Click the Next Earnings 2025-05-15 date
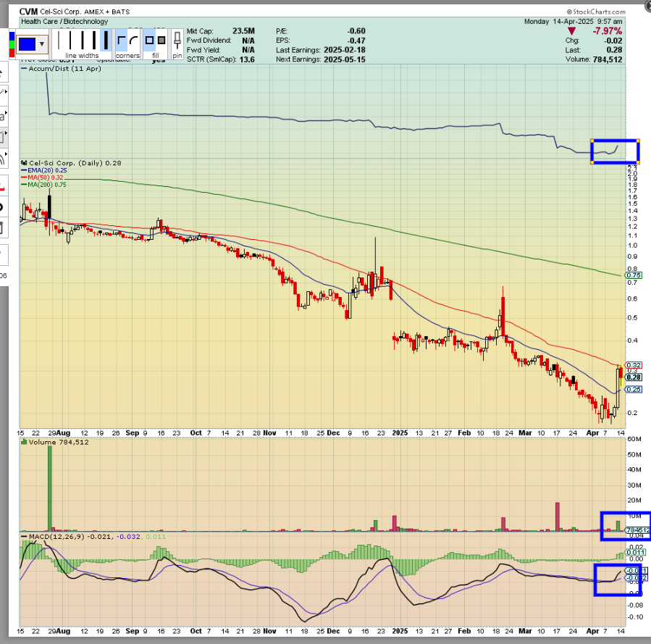651x644 pixels. tap(345, 59)
